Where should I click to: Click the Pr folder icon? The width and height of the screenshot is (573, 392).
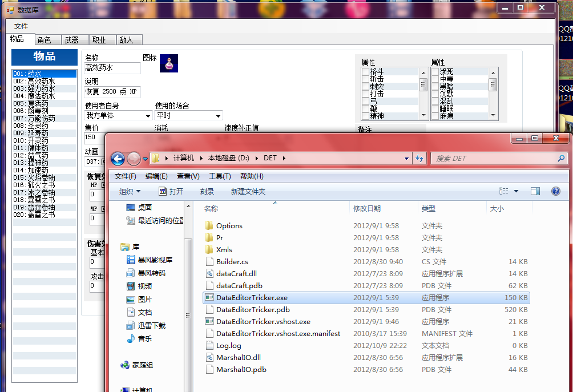209,237
